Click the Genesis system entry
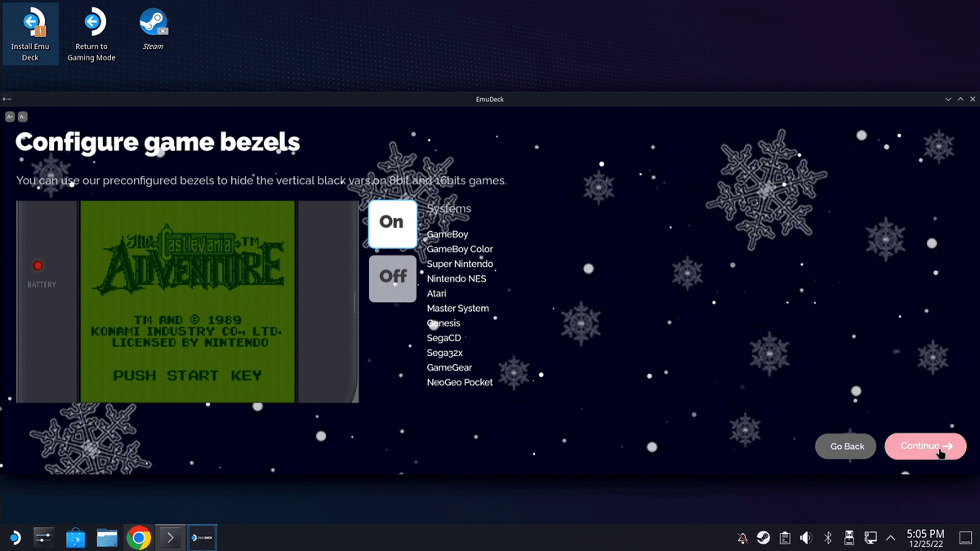This screenshot has width=980, height=551. (443, 323)
